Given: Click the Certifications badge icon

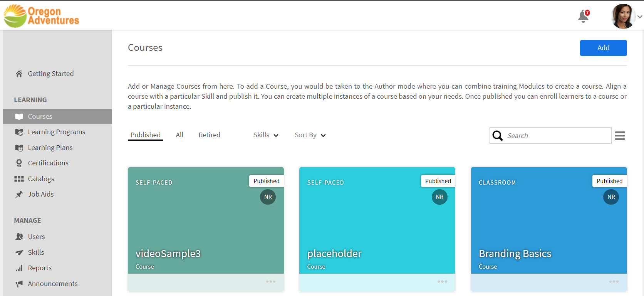Looking at the screenshot, I should (x=19, y=163).
